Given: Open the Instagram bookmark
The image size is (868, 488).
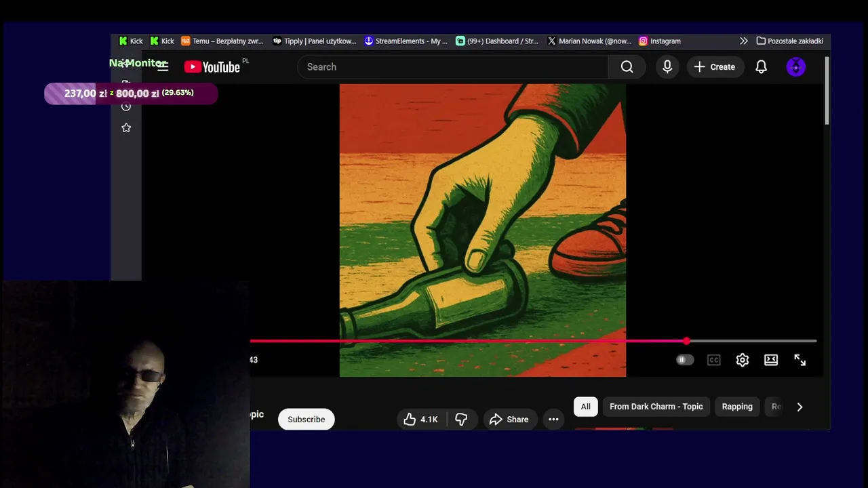Looking at the screenshot, I should (x=660, y=41).
